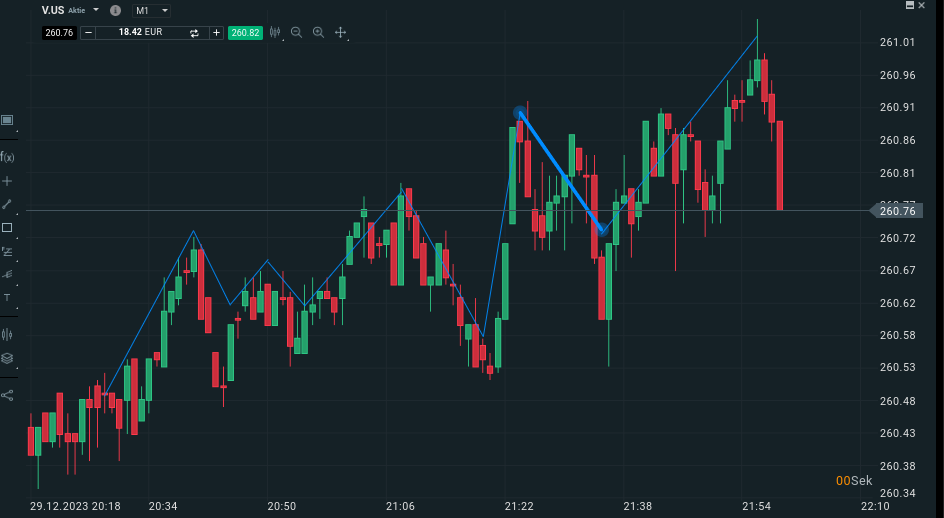This screenshot has height=518, width=944.
Task: Zoom in the chart
Action: [x=318, y=33]
